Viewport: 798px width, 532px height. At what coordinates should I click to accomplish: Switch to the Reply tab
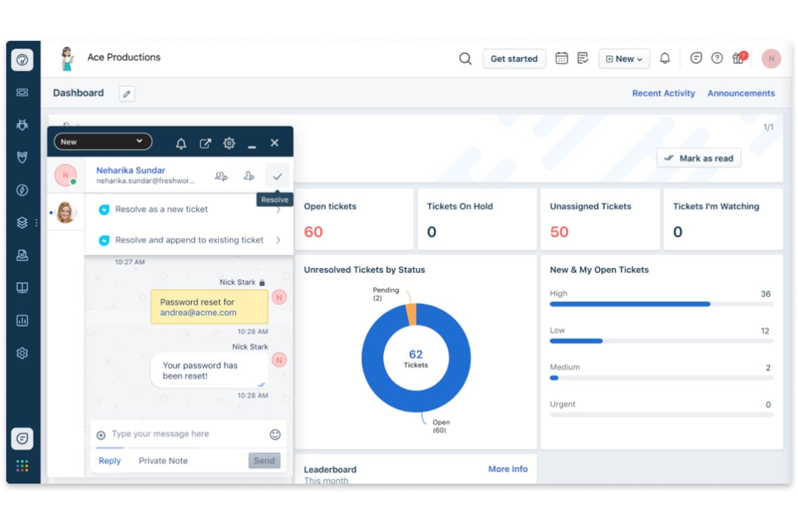click(109, 461)
